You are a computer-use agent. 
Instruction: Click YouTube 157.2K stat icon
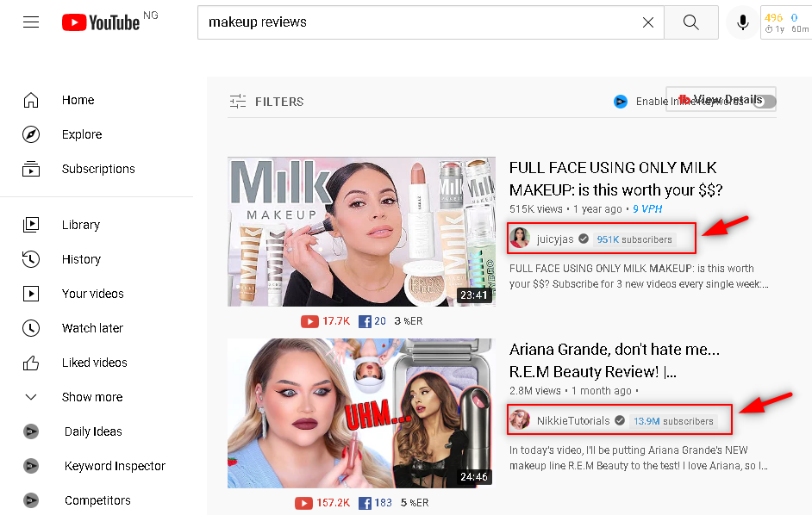click(303, 503)
